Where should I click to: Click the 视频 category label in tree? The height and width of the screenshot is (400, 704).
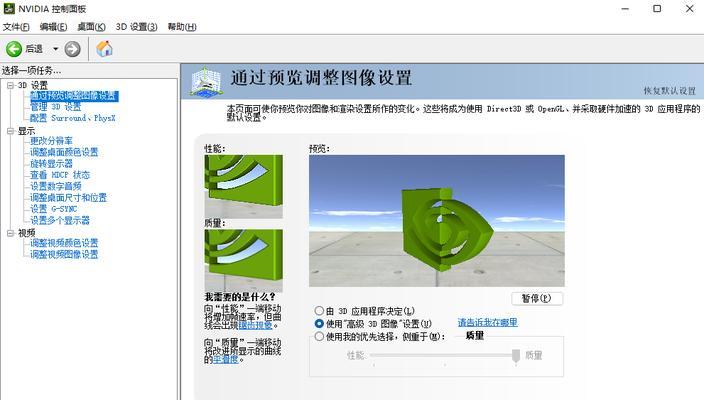tap(26, 233)
